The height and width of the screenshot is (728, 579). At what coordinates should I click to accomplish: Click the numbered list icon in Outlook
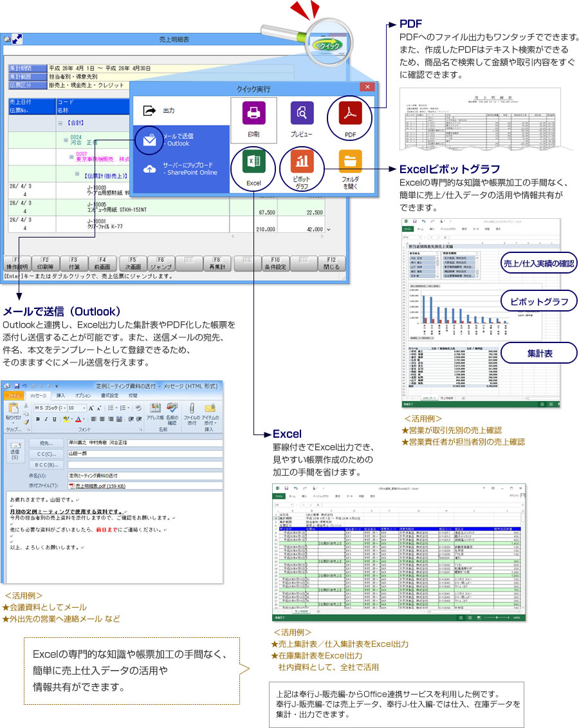click(x=123, y=408)
